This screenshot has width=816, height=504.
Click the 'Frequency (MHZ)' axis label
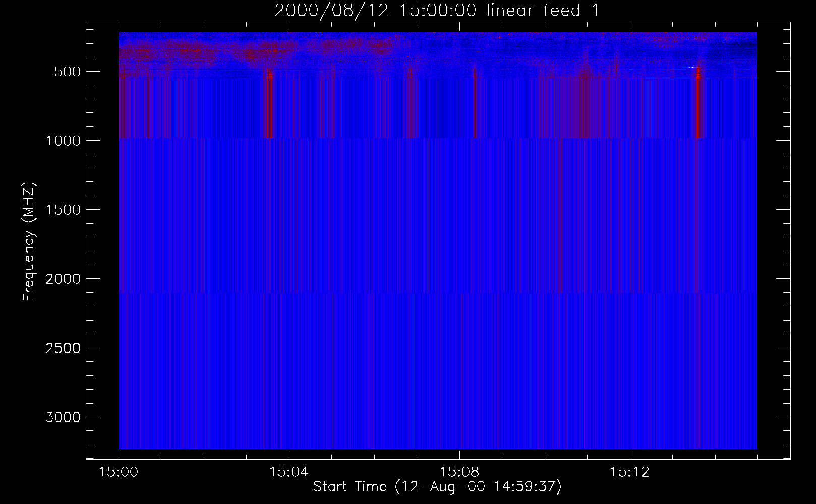click(x=29, y=242)
